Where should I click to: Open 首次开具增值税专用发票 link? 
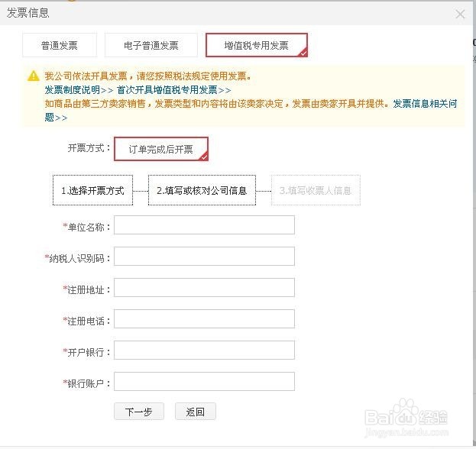(173, 90)
